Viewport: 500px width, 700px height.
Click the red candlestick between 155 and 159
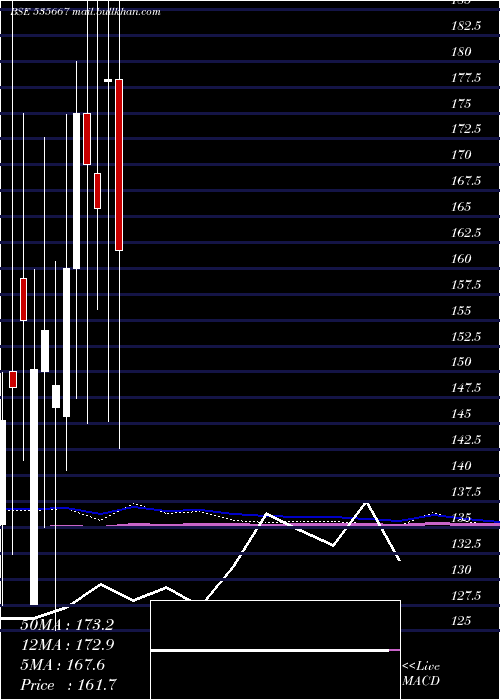pyautogui.click(x=23, y=299)
